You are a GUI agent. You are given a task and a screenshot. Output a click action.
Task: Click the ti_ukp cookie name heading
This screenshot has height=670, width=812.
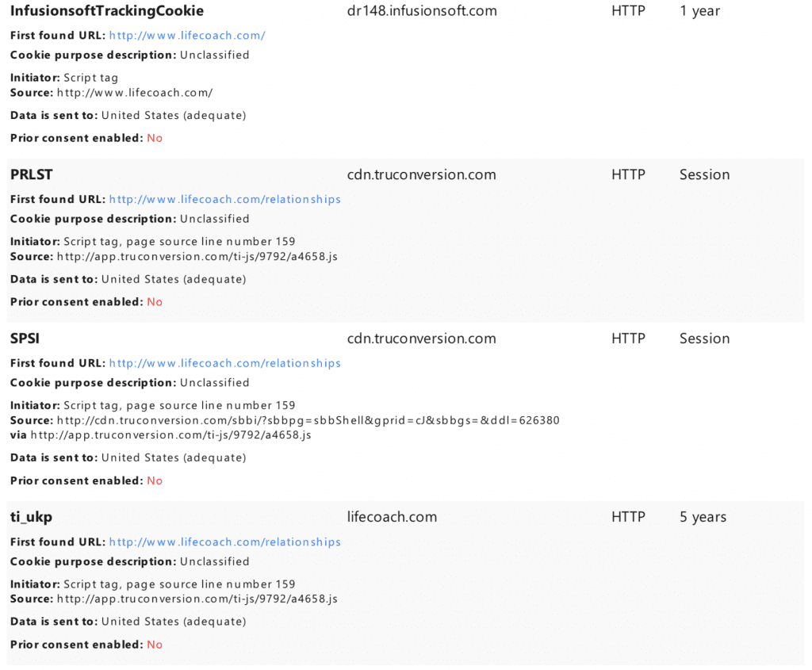coord(32,518)
